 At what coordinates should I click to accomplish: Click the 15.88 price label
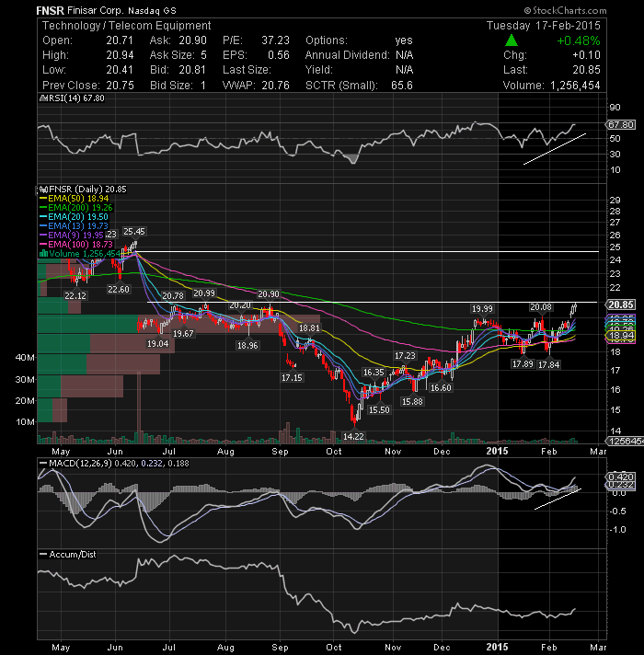(x=412, y=401)
